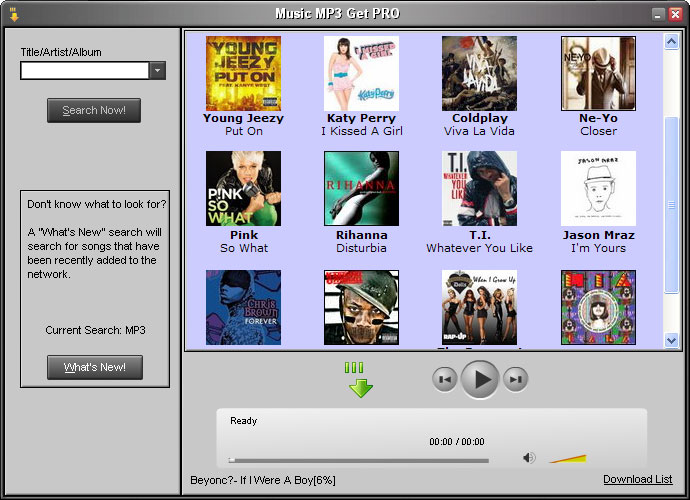Select the When I Grow Up cover
This screenshot has height=500, width=690.
[479, 307]
